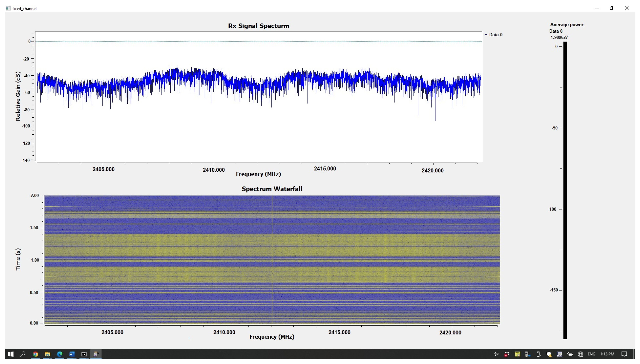Click the Average power level bar

click(565, 190)
